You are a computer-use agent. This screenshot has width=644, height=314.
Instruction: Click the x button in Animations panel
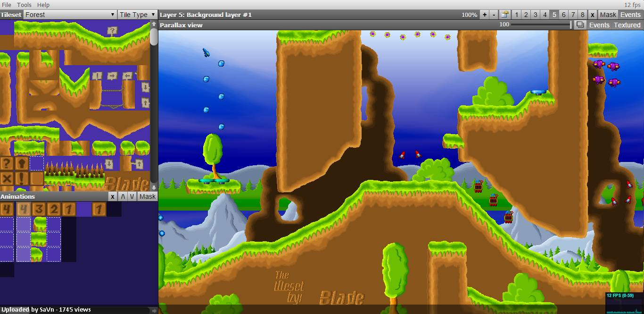[113, 196]
